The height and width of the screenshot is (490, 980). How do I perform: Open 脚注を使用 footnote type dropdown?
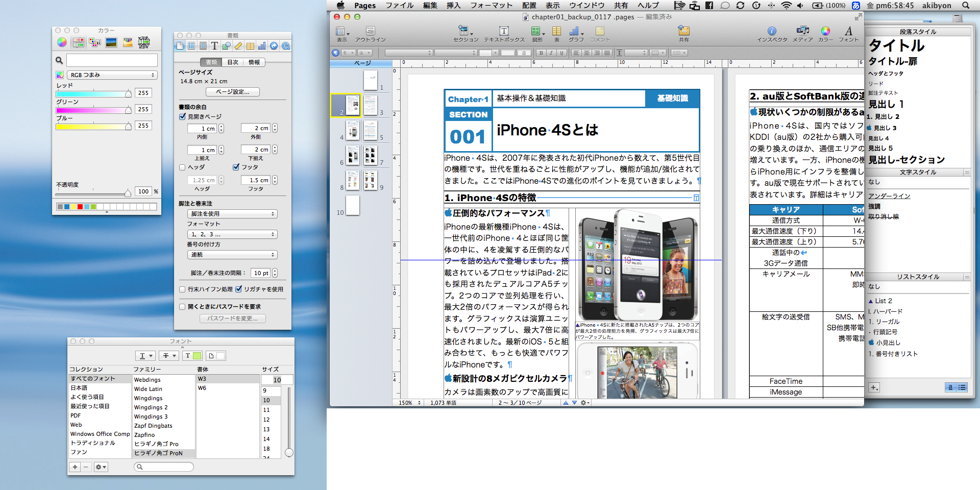click(x=232, y=214)
